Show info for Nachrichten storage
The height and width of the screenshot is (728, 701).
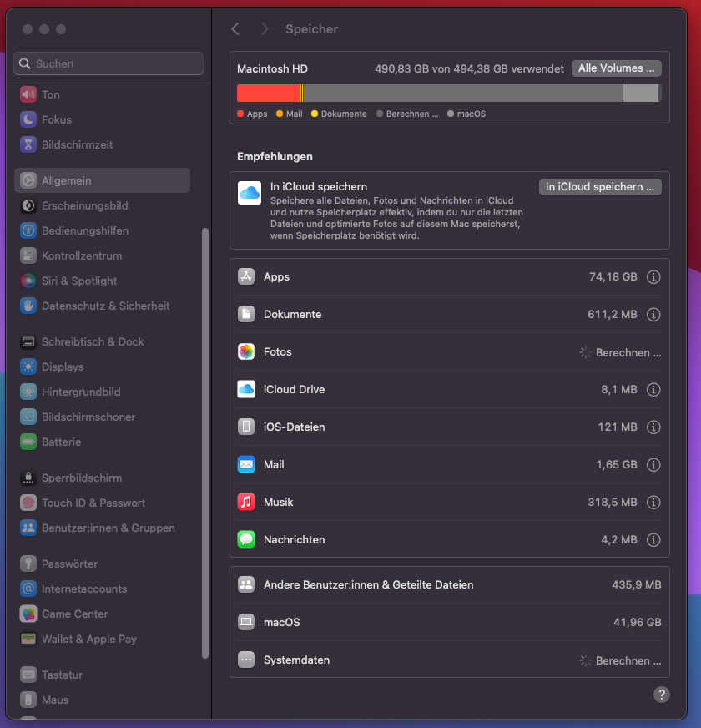(x=653, y=540)
